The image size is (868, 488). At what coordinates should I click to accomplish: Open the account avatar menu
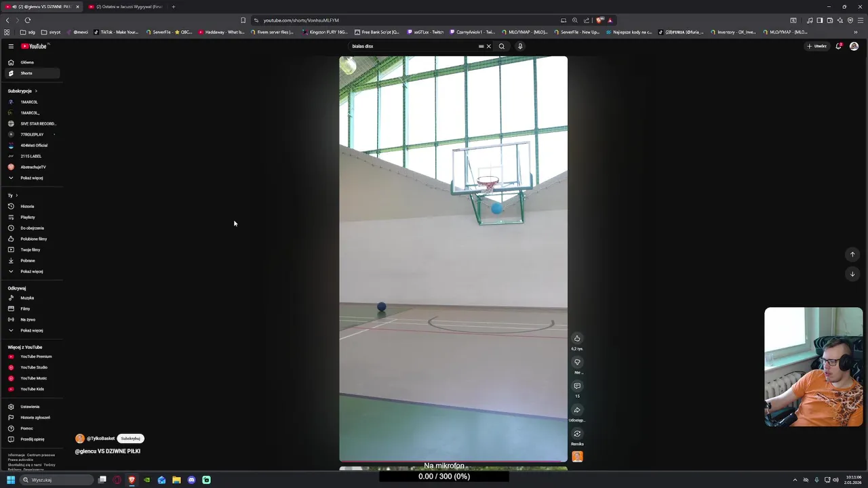(854, 46)
